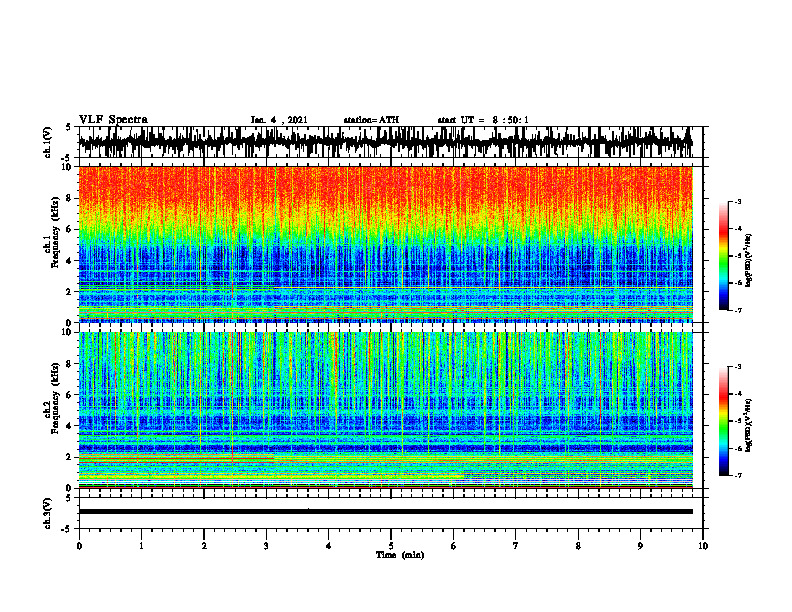The image size is (792, 612).
Task: Click the "start UT = 8:50:1" header text
Action: (x=483, y=120)
